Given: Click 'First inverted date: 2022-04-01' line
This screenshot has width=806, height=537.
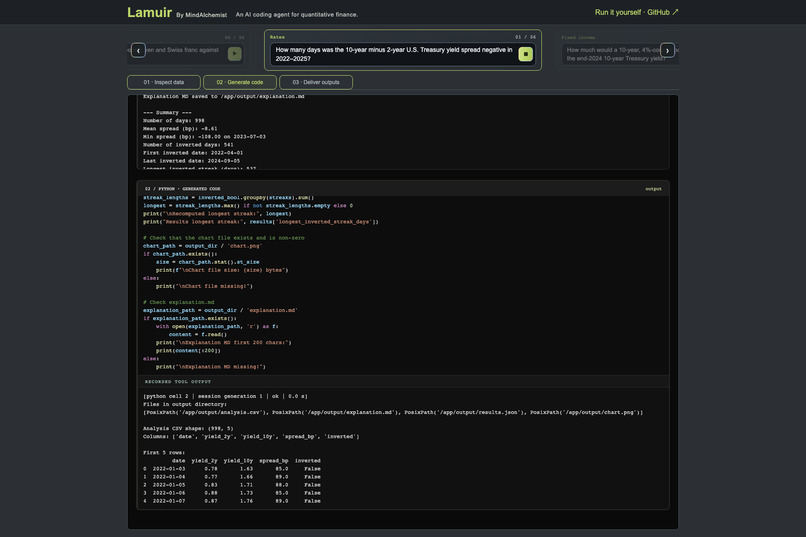Looking at the screenshot, I should [x=193, y=153].
